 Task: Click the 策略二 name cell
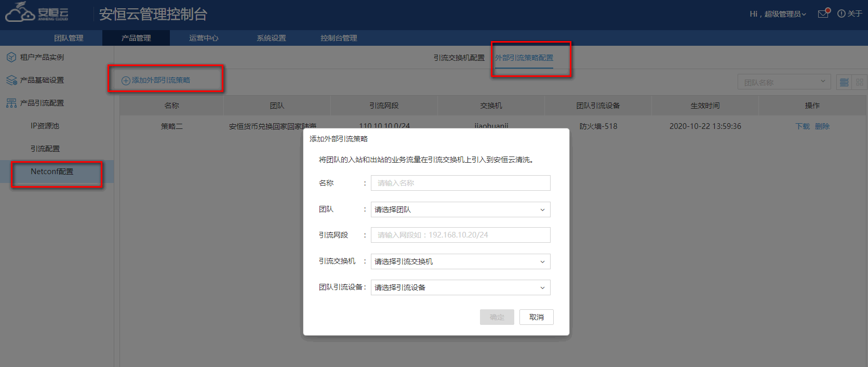172,126
